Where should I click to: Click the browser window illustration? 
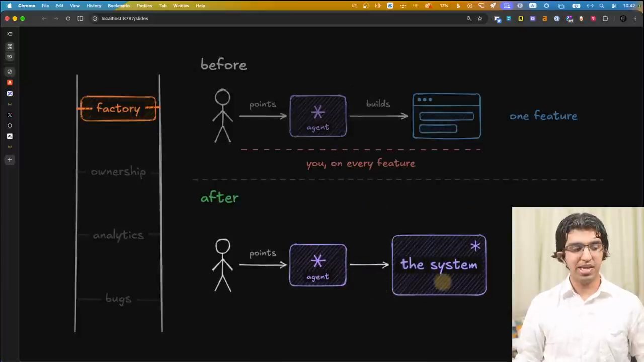(x=447, y=116)
